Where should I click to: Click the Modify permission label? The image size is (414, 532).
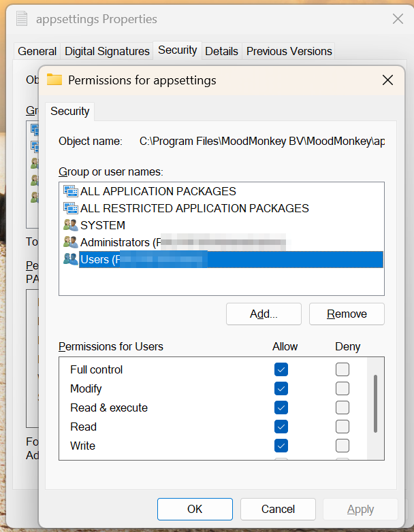click(86, 389)
